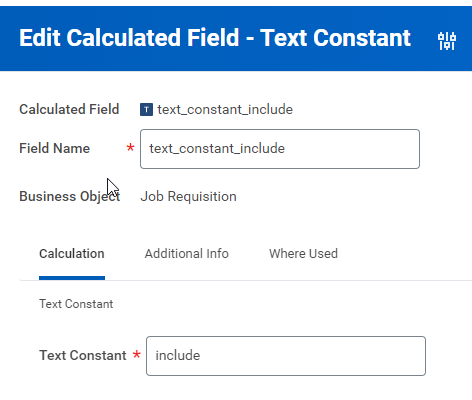Click into the Text Constant input containing include
472x400 pixels.
pyautogui.click(x=286, y=356)
